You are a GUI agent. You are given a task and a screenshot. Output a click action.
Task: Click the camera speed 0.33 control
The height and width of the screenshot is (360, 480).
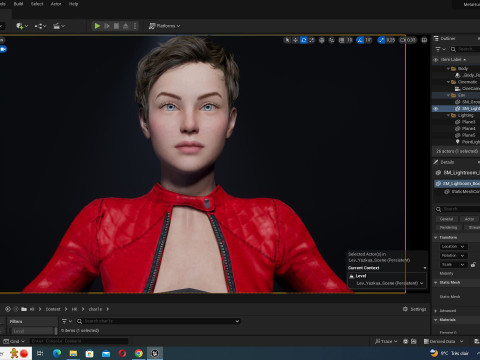pos(408,40)
